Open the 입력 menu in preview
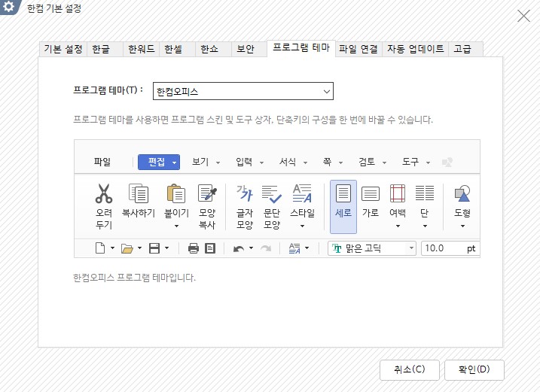The height and width of the screenshot is (392, 540). [x=249, y=162]
